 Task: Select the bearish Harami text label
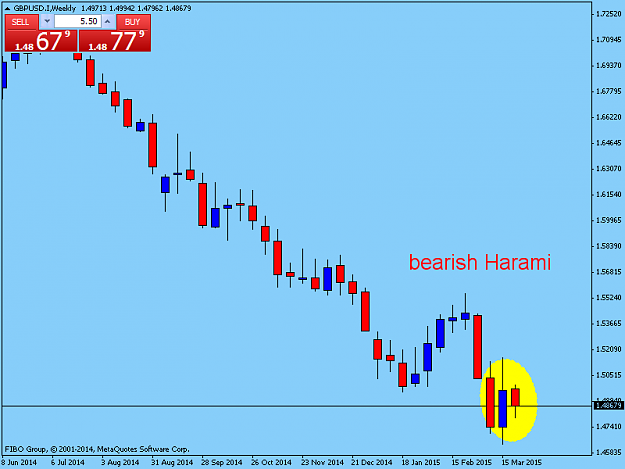(x=480, y=262)
